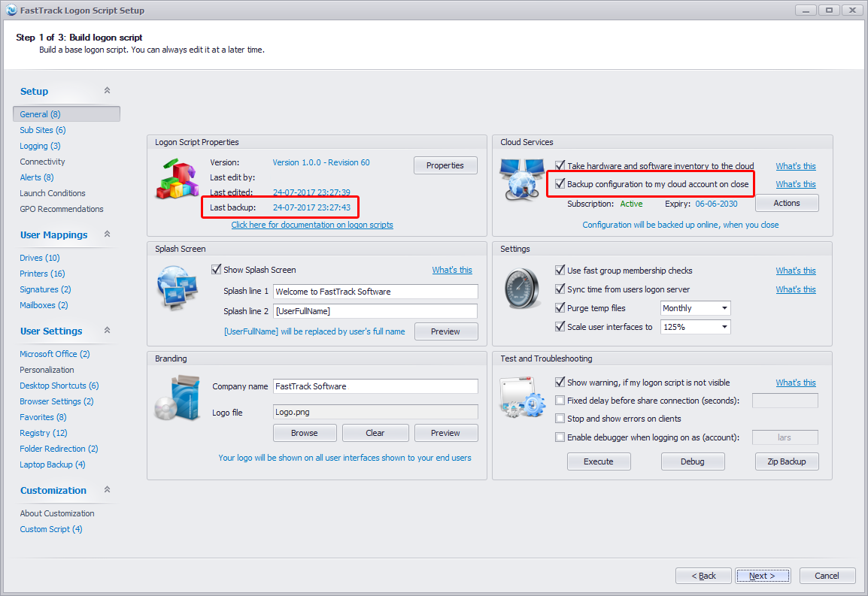Open Custom Script (4) page
868x596 pixels.
[51, 529]
